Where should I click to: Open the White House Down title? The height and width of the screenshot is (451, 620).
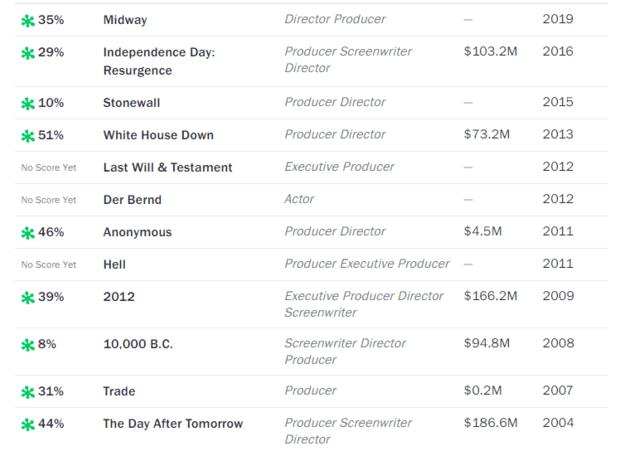[158, 135]
